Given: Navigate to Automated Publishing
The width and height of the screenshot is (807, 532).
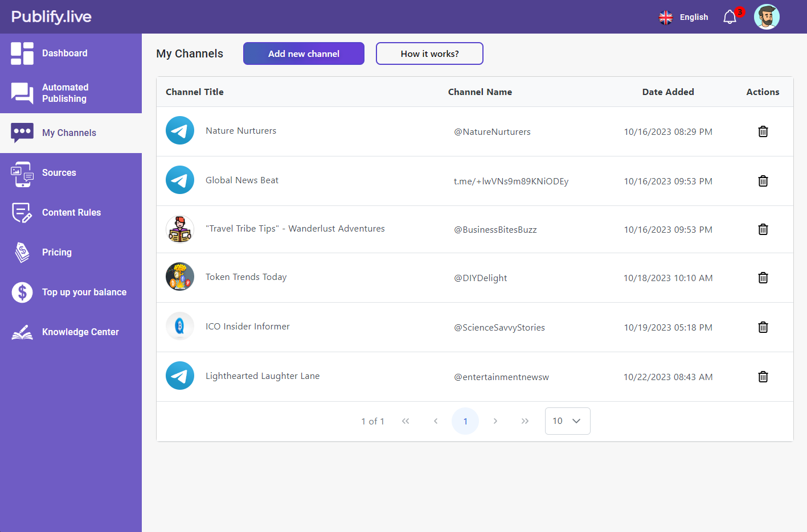Looking at the screenshot, I should (x=65, y=93).
